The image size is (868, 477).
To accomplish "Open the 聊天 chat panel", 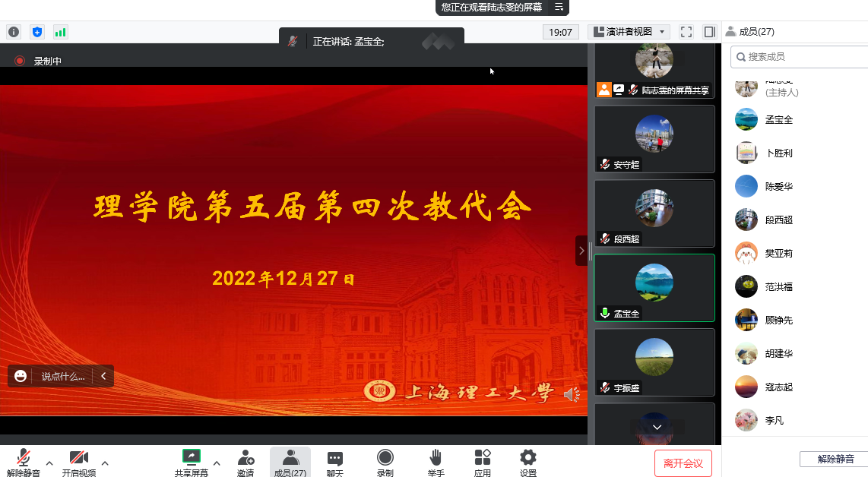I will click(335, 462).
